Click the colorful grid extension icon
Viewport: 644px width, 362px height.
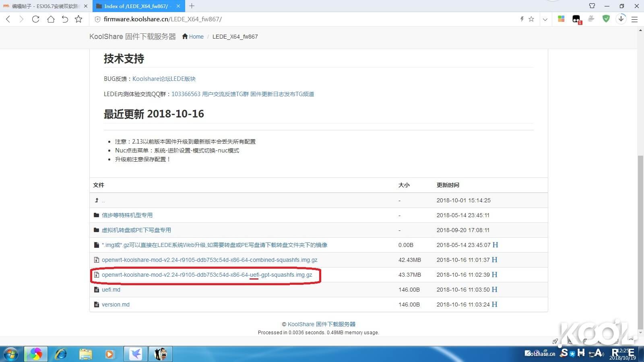(x=561, y=19)
